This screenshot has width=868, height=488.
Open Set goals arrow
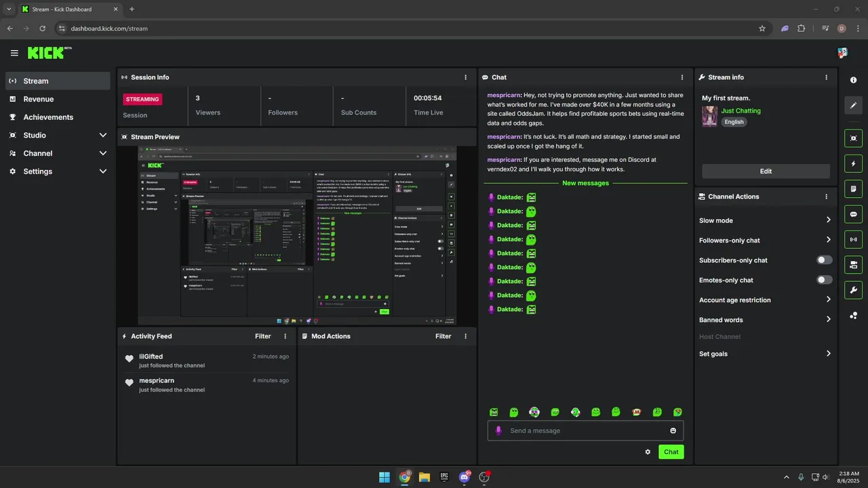(x=829, y=354)
